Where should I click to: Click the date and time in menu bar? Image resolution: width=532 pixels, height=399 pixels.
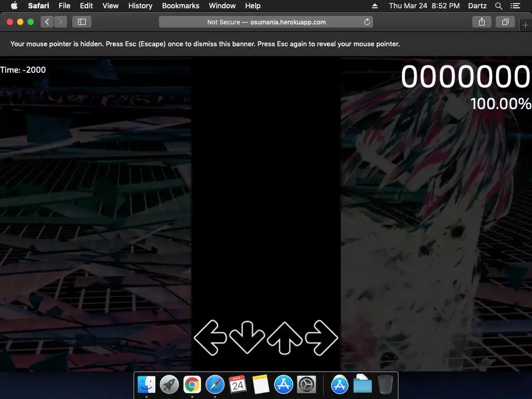coord(424,6)
